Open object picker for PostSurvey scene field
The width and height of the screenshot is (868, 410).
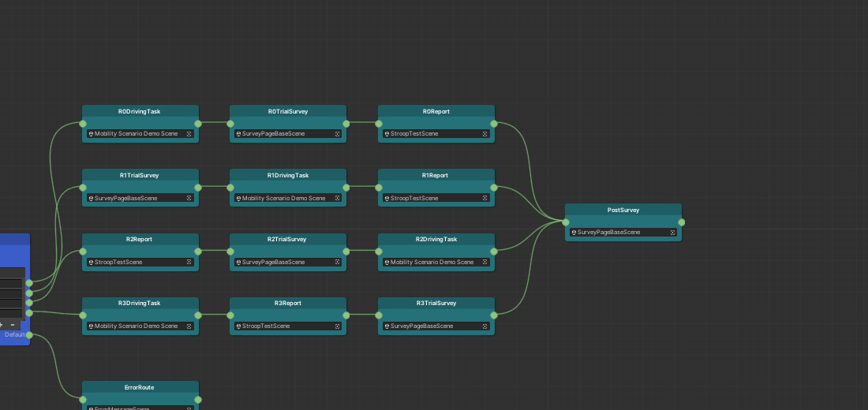(672, 233)
